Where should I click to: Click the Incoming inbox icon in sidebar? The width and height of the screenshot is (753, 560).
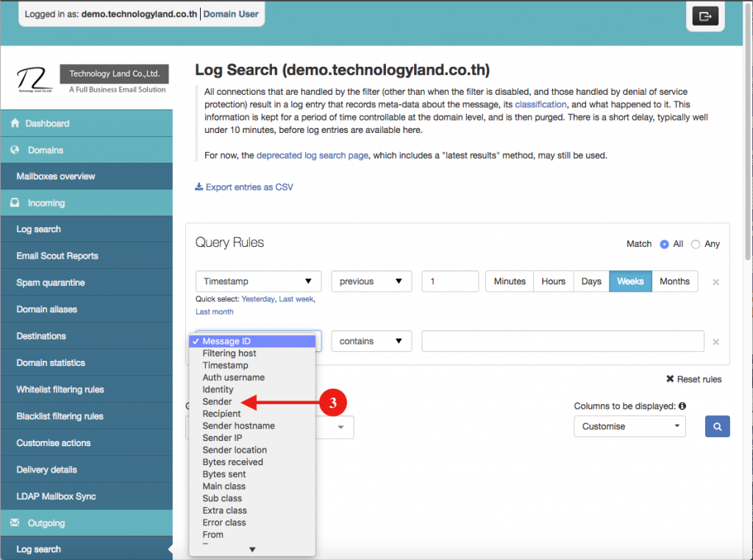(16, 202)
